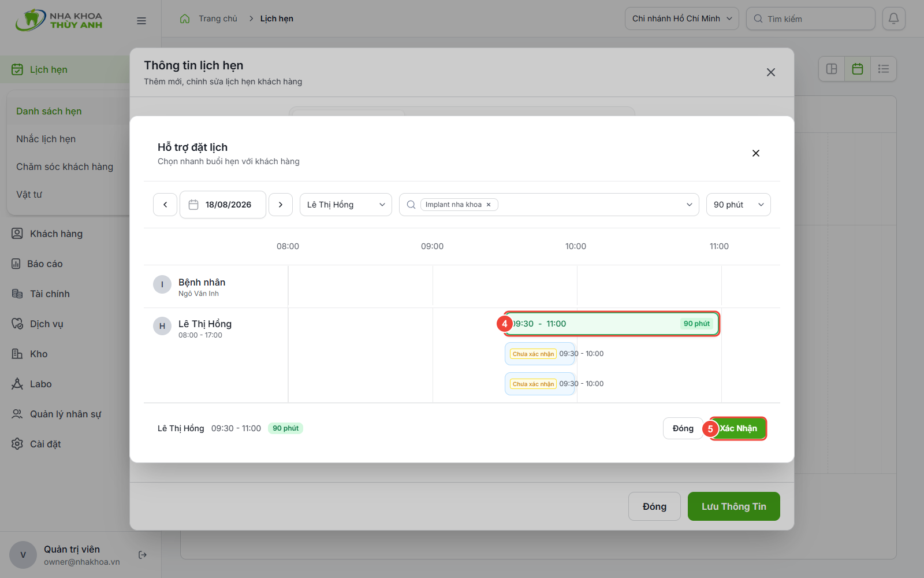Click the Lưu Thông Tin button

(x=734, y=506)
